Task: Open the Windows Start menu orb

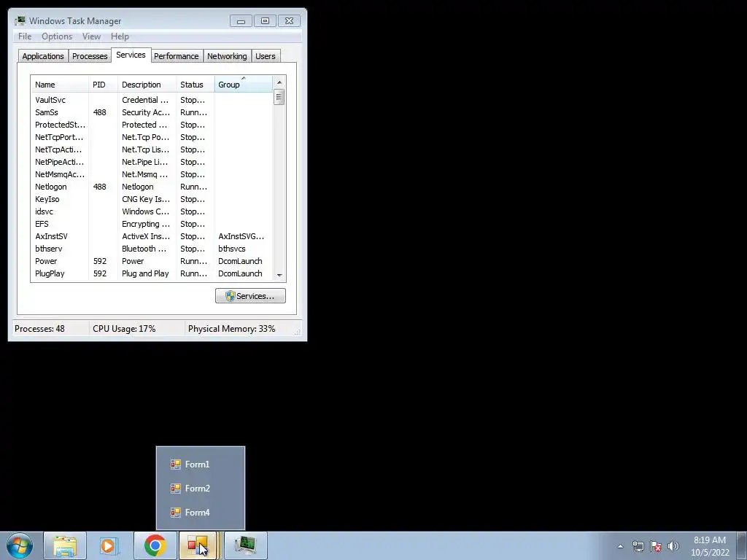Action: (20, 545)
